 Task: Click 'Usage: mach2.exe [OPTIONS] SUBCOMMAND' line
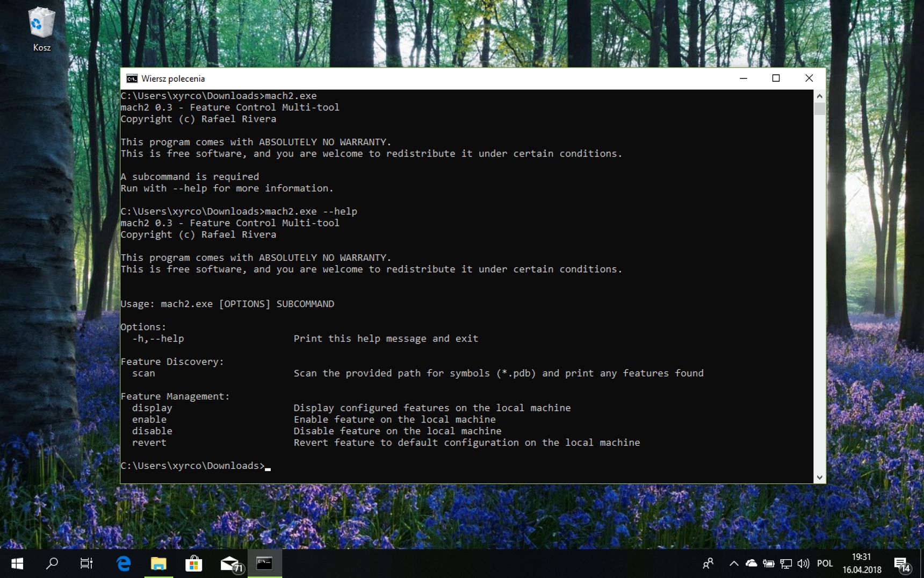point(227,304)
